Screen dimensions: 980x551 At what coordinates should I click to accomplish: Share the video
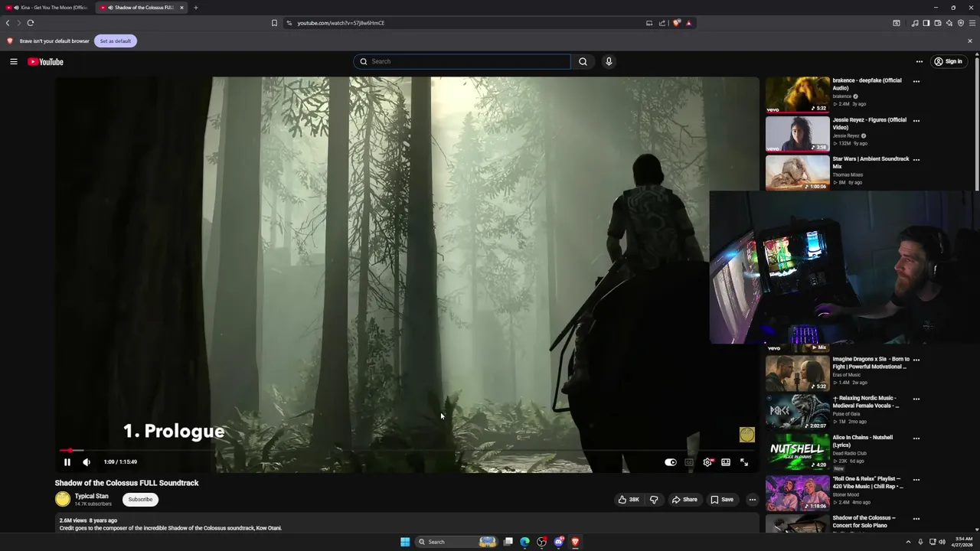(684, 500)
